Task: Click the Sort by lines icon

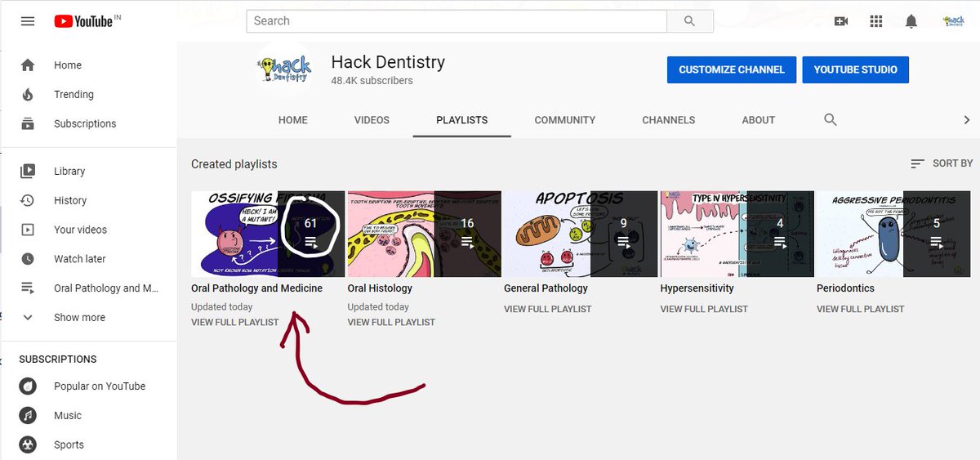Action: coord(918,164)
